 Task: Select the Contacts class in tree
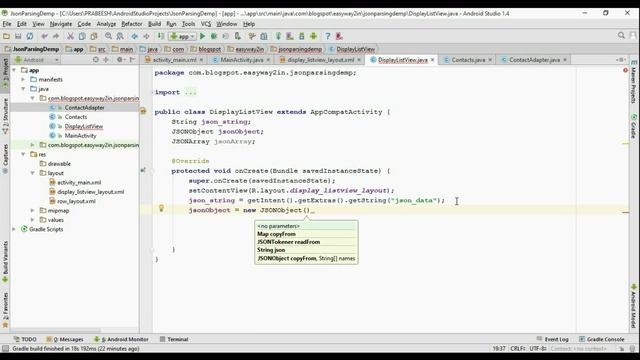point(75,117)
